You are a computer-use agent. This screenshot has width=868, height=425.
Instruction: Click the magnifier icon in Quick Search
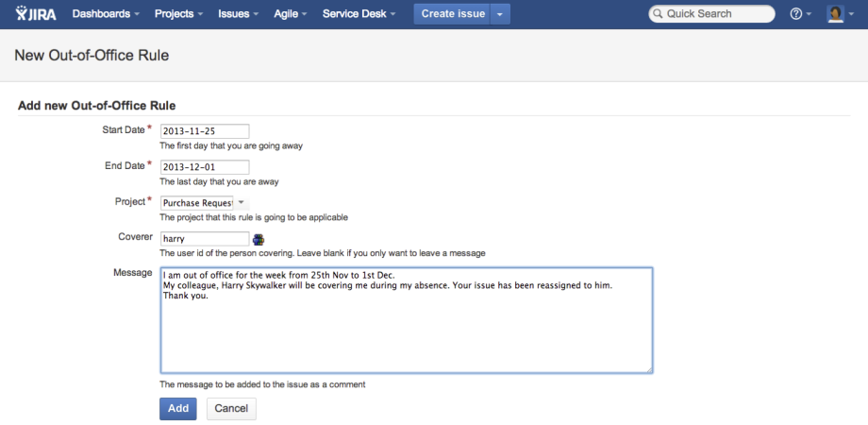658,14
